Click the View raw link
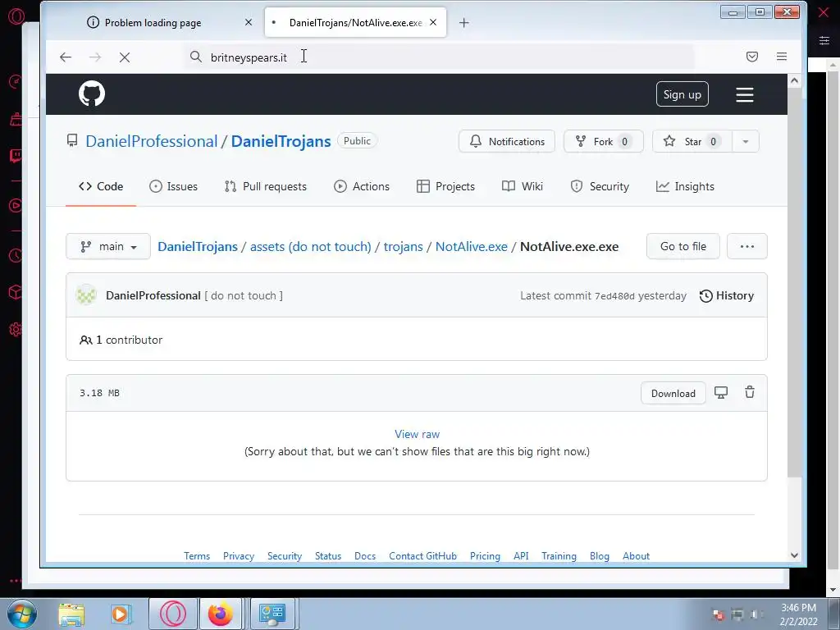Screen dimensions: 840x630 (x=417, y=434)
